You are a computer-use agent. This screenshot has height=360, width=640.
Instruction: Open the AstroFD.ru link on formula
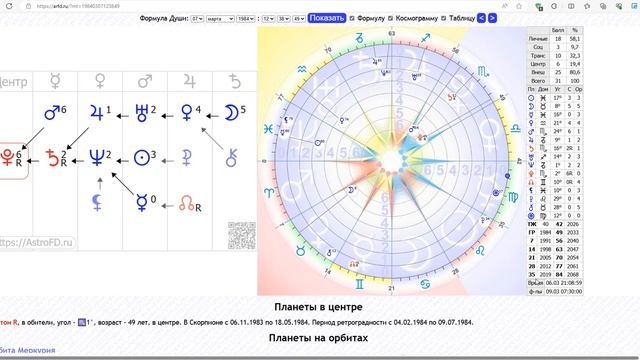coord(36,242)
